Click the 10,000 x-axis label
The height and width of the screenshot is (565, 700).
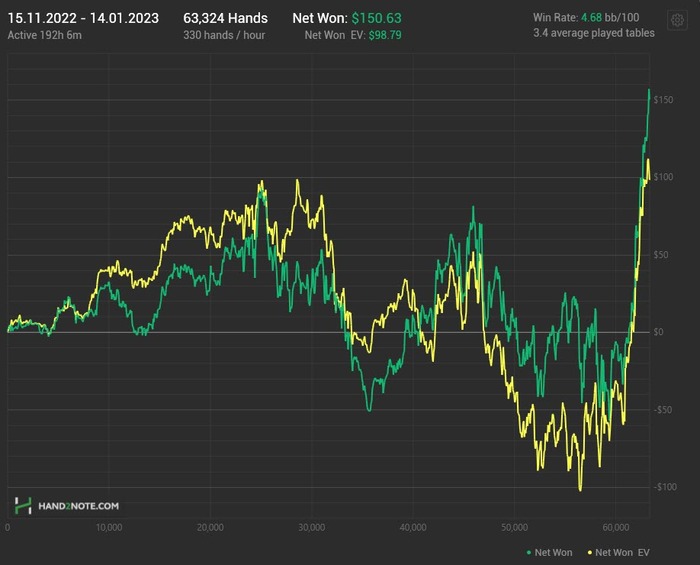109,528
